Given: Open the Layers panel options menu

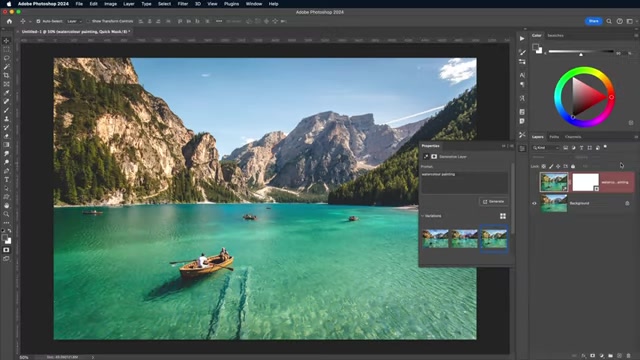Looking at the screenshot, I should 636,137.
